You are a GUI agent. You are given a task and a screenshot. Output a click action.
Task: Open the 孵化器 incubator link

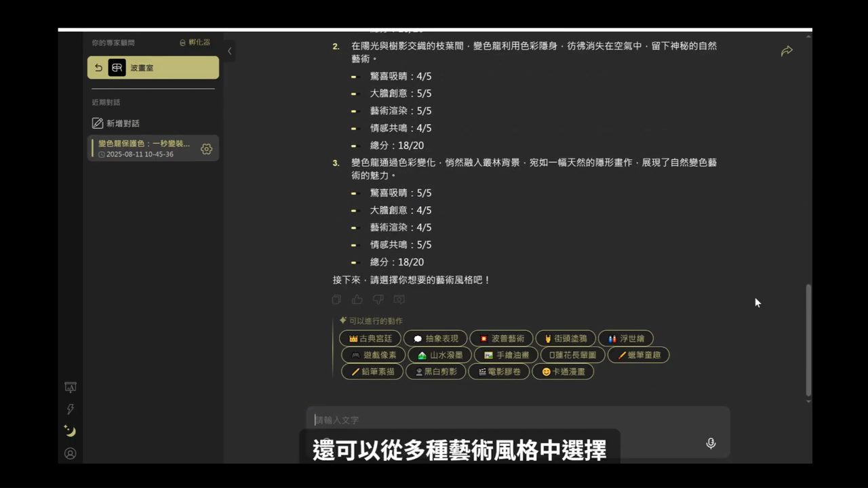click(x=195, y=42)
